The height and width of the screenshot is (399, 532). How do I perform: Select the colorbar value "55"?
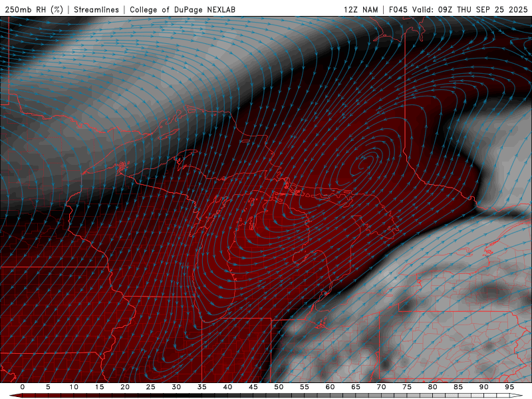point(305,387)
